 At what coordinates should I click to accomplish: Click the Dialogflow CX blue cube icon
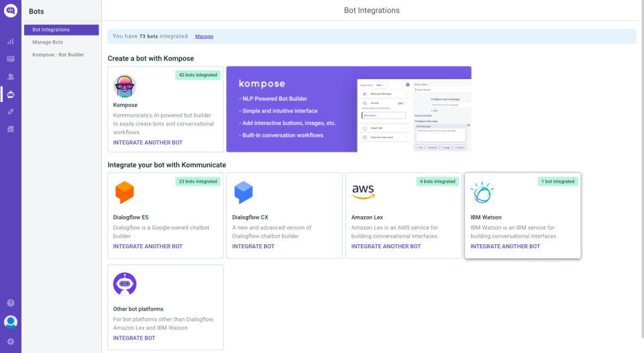[x=244, y=193]
